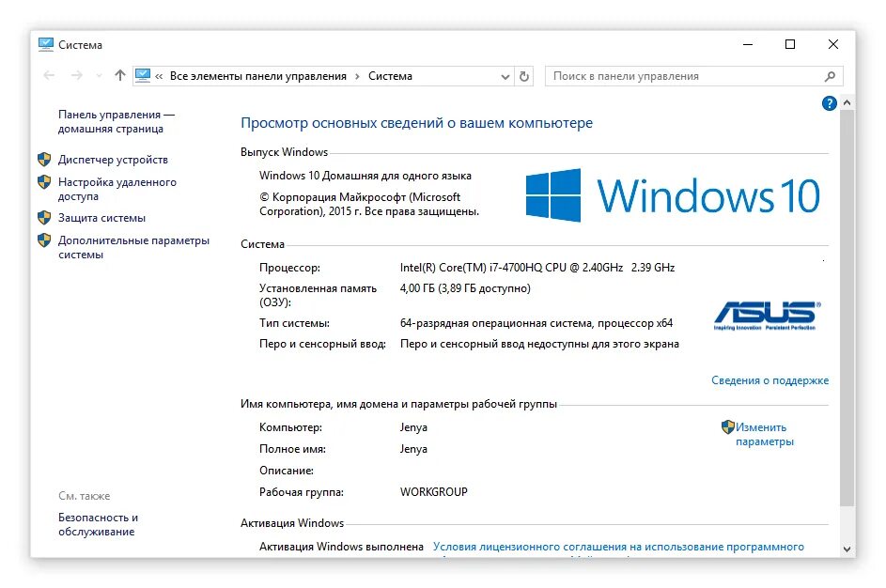Image resolution: width=886 pixels, height=588 pixels.
Task: Click shield icon next to Изменить параметры
Action: (x=728, y=426)
